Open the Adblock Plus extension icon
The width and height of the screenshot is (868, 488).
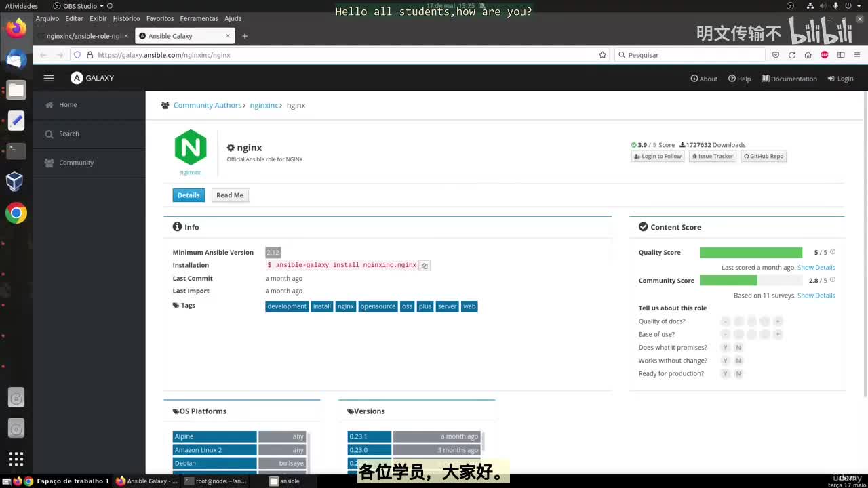[x=825, y=55]
